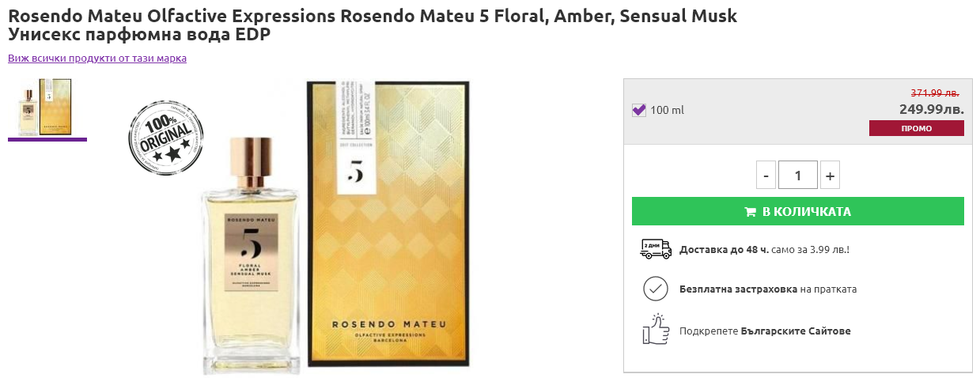Click the Подкрепете Българските Сайтове text
This screenshot has height=378, width=980.
[x=765, y=331]
